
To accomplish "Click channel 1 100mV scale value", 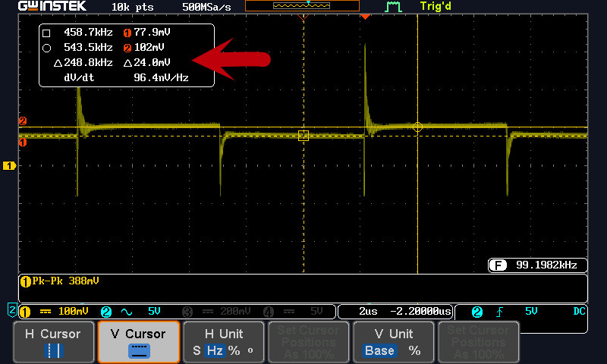I will coord(73,311).
